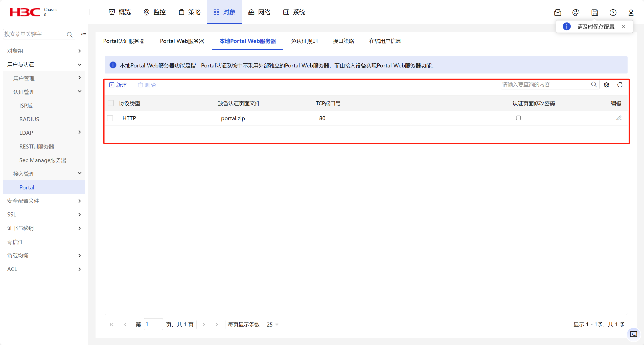Switch to the Portal Web服务器 tab
This screenshot has width=644, height=345.
tap(182, 41)
